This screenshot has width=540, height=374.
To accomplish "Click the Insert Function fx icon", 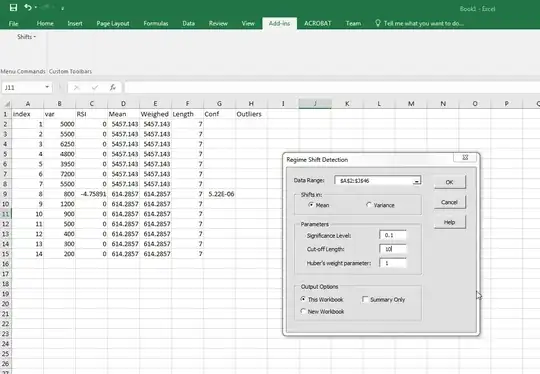I will (113, 87).
